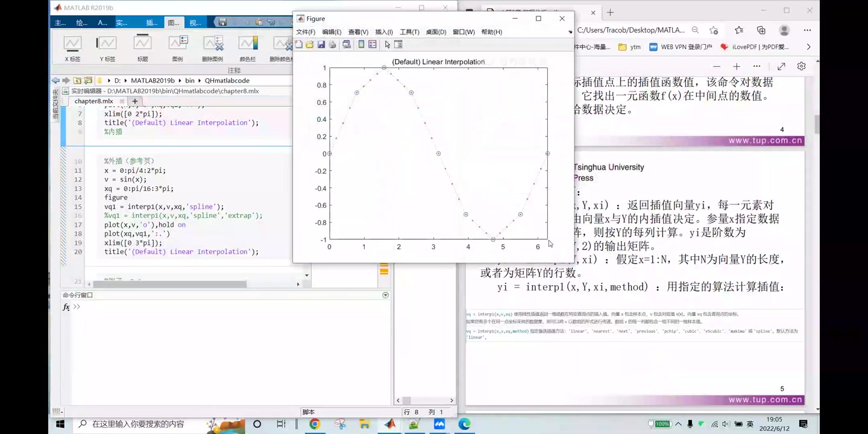Open the 插入(I) menu in Figure window
Screen dimensions: 868x434
[384, 32]
